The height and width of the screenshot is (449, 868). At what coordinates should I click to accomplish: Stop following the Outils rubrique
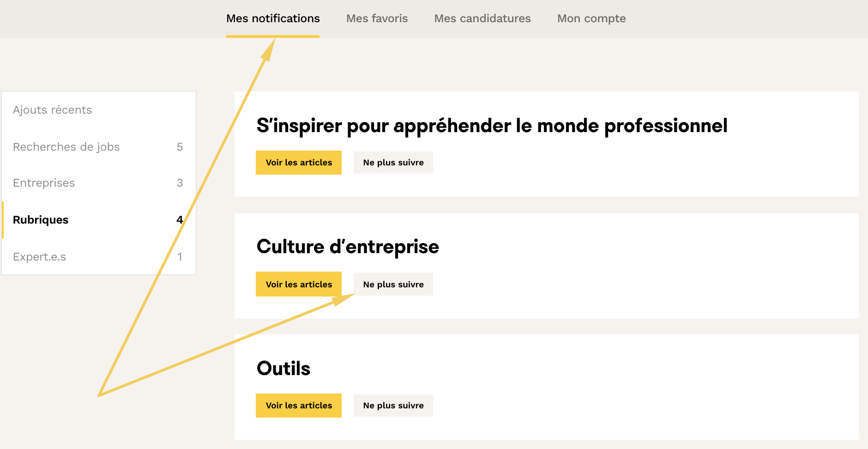[x=393, y=406]
